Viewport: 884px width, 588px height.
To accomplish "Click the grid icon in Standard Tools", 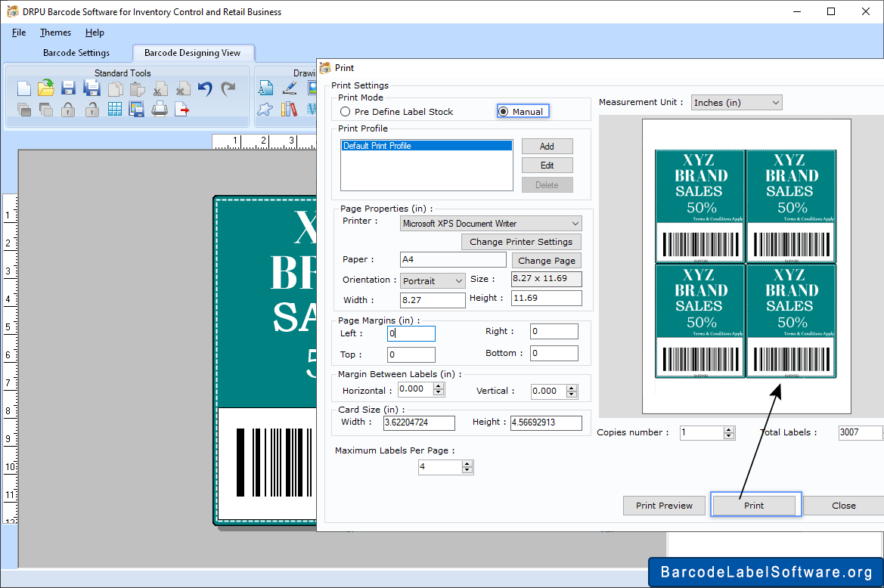I will click(x=115, y=109).
